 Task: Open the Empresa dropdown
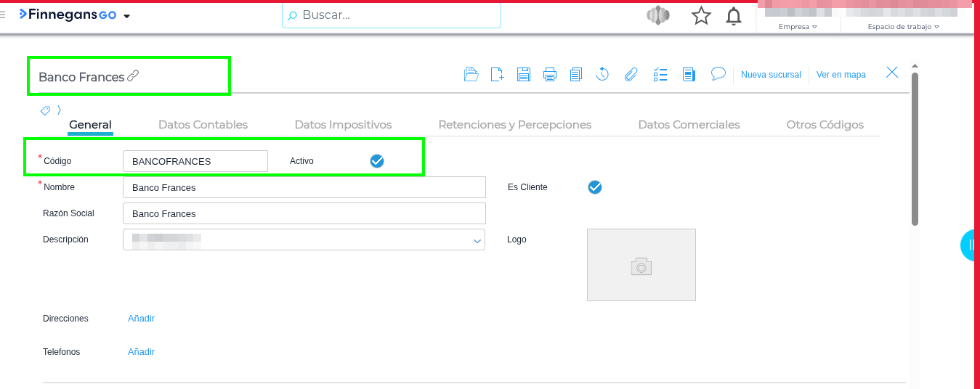(798, 27)
